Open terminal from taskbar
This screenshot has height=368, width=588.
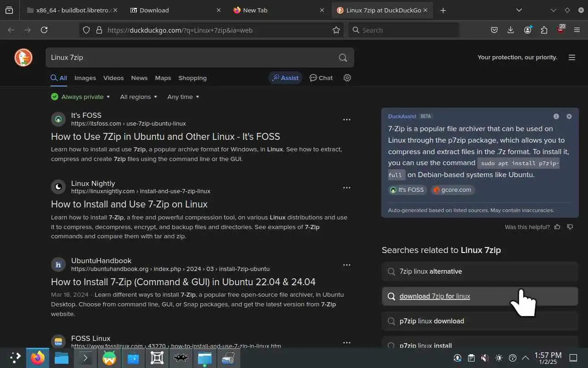point(85,358)
